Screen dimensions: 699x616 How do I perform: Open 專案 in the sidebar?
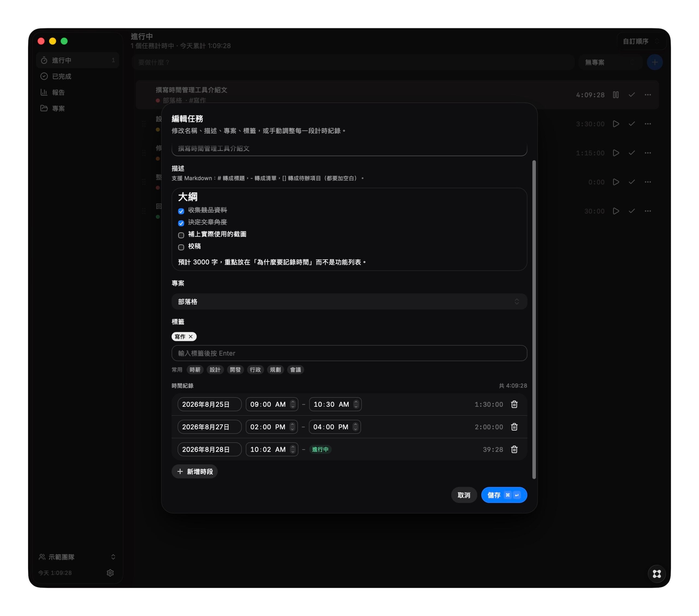(77, 108)
